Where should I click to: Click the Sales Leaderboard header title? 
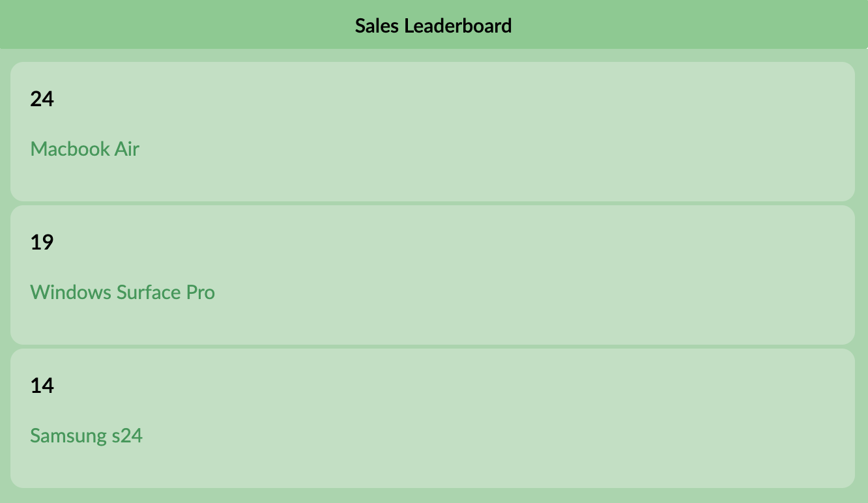(433, 25)
